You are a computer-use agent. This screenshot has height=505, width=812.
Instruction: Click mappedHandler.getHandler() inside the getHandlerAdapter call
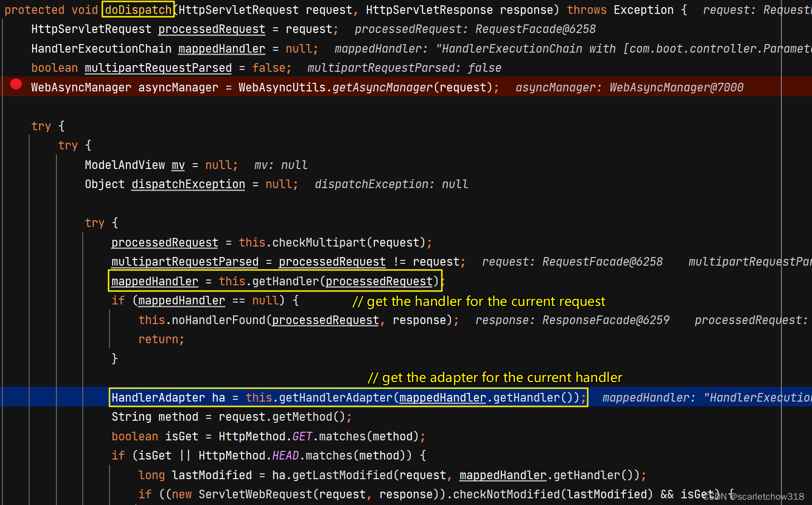pyautogui.click(x=442, y=398)
